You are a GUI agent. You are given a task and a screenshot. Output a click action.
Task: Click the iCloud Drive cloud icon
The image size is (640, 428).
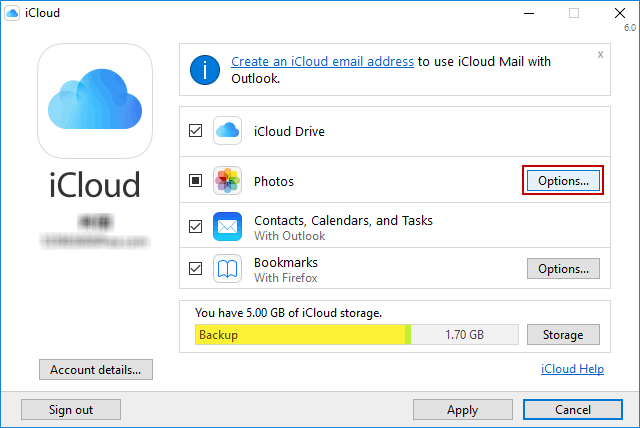[x=227, y=131]
